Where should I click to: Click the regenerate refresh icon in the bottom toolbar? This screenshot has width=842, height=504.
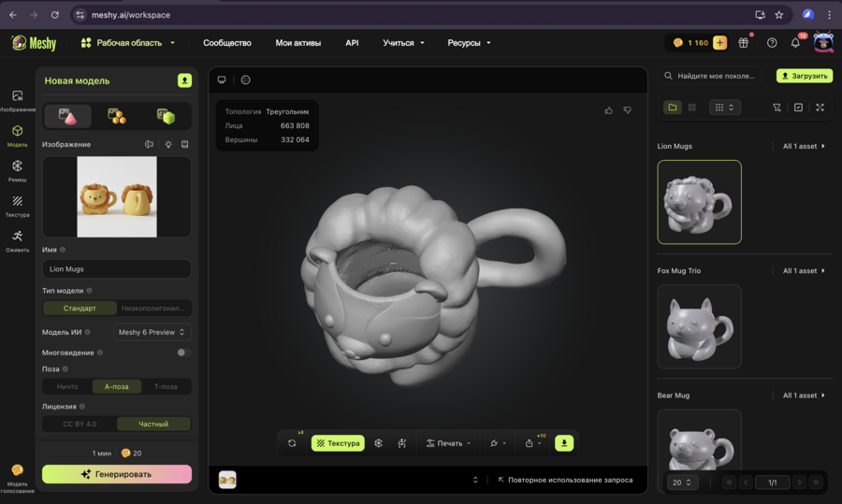pos(292,443)
